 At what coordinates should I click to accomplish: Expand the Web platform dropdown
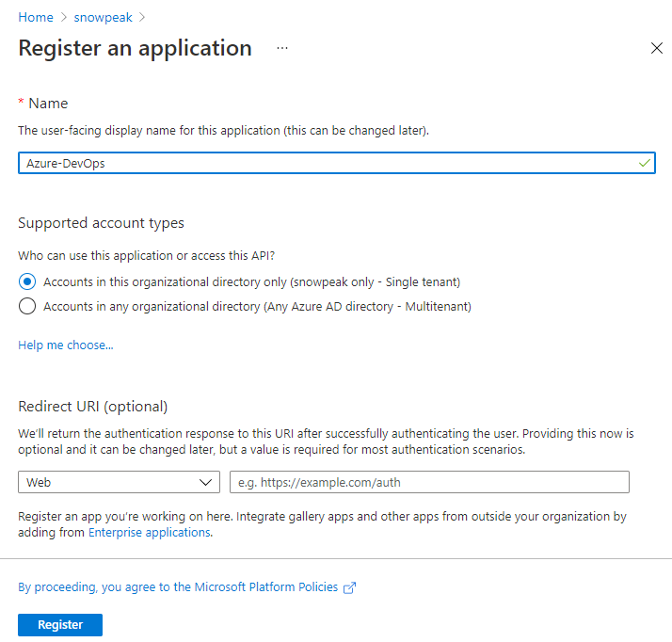coord(120,482)
